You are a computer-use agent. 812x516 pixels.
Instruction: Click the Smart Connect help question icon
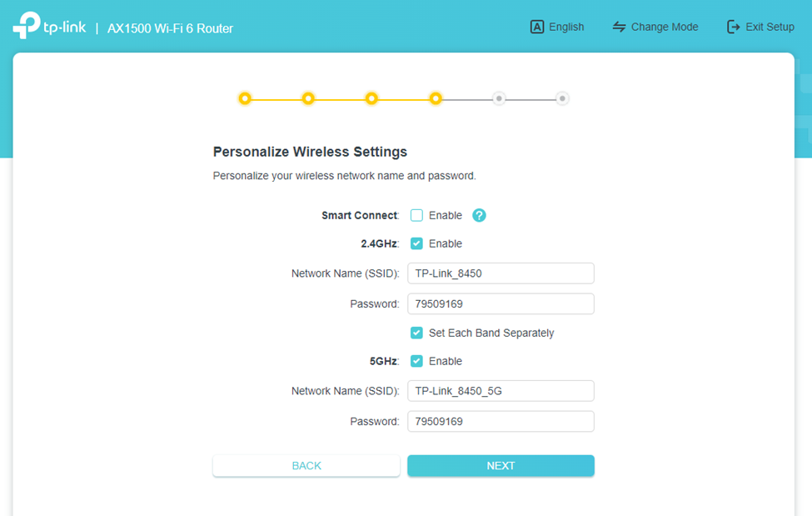(479, 215)
